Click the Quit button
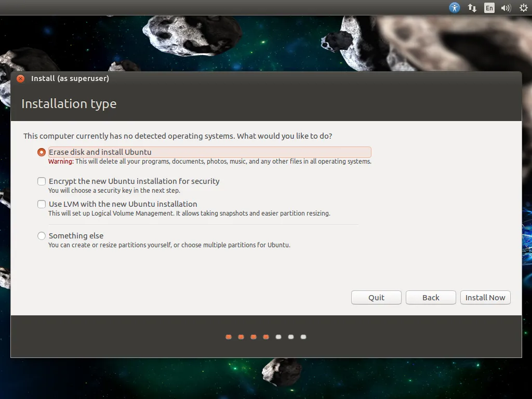Screen dimensions: 532x399 (376, 298)
